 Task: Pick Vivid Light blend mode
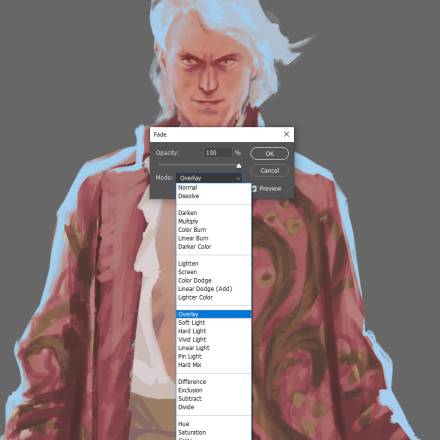click(214, 339)
